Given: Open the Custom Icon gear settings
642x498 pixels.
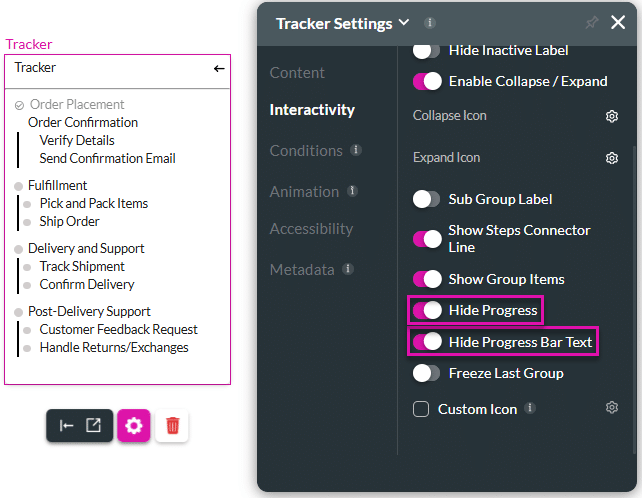Looking at the screenshot, I should [x=612, y=408].
